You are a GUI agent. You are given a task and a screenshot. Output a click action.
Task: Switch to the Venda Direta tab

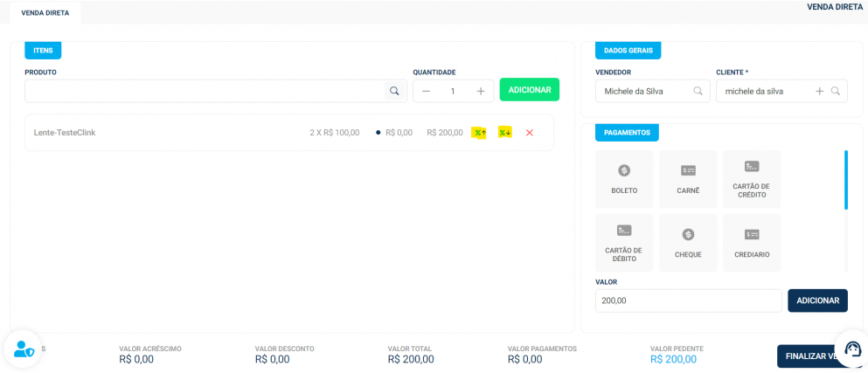point(39,13)
